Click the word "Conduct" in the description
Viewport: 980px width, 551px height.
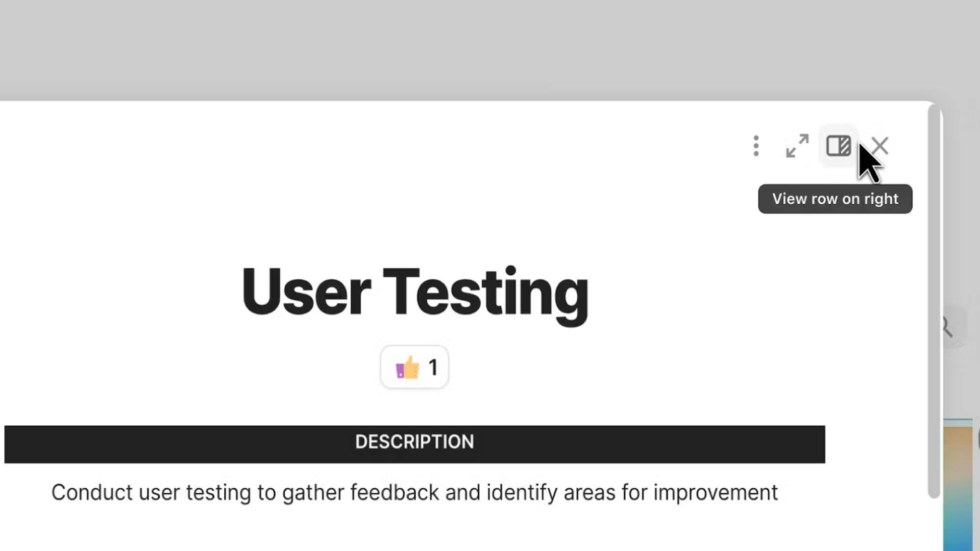point(92,493)
